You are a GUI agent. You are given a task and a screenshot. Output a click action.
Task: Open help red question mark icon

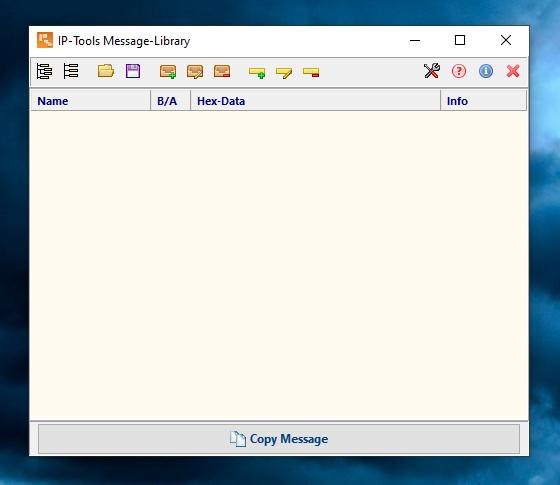(459, 71)
